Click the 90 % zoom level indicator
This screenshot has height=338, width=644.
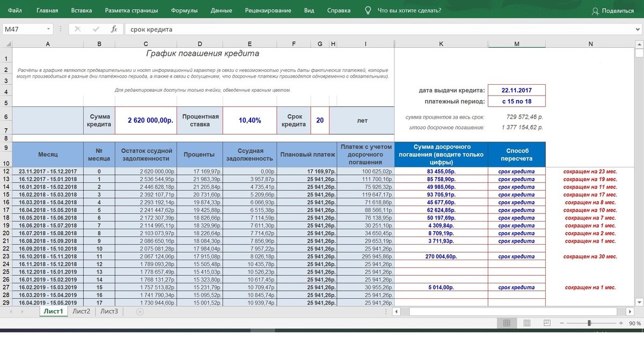[x=634, y=323]
